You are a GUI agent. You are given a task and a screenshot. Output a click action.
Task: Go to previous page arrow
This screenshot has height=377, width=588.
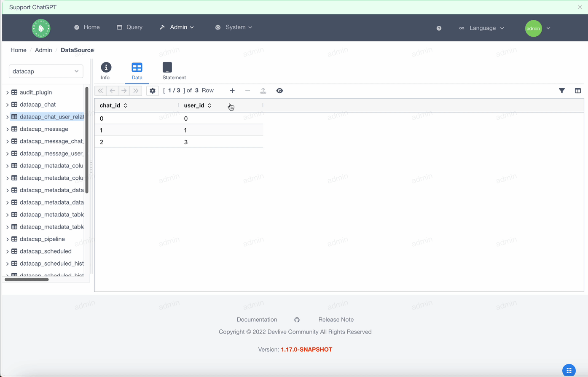(112, 91)
